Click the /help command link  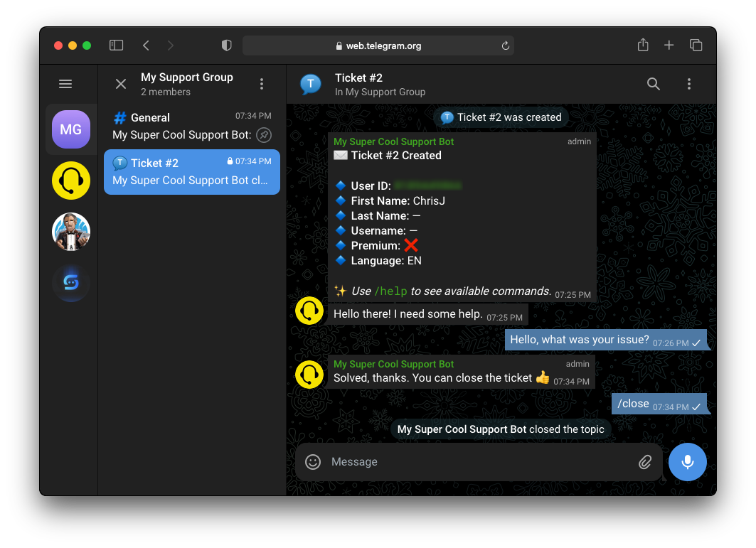(x=391, y=291)
